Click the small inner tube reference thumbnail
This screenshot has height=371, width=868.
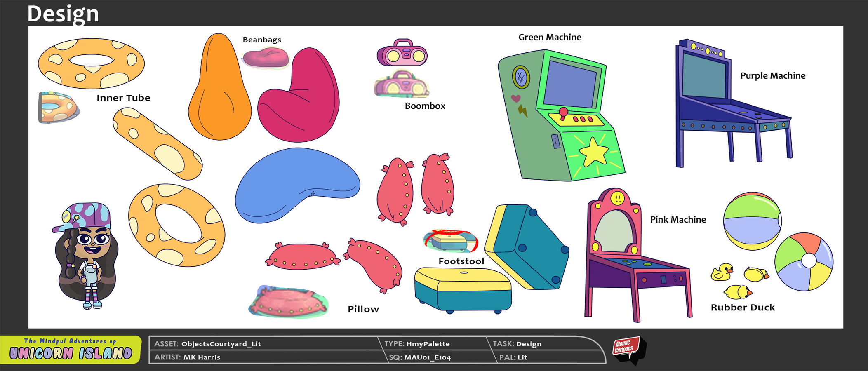pos(58,108)
